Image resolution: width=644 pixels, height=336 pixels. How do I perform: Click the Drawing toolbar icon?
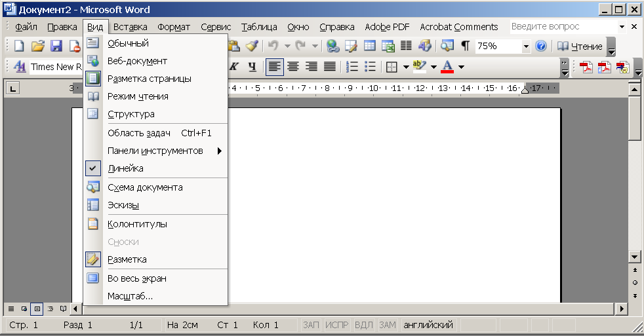(x=425, y=46)
